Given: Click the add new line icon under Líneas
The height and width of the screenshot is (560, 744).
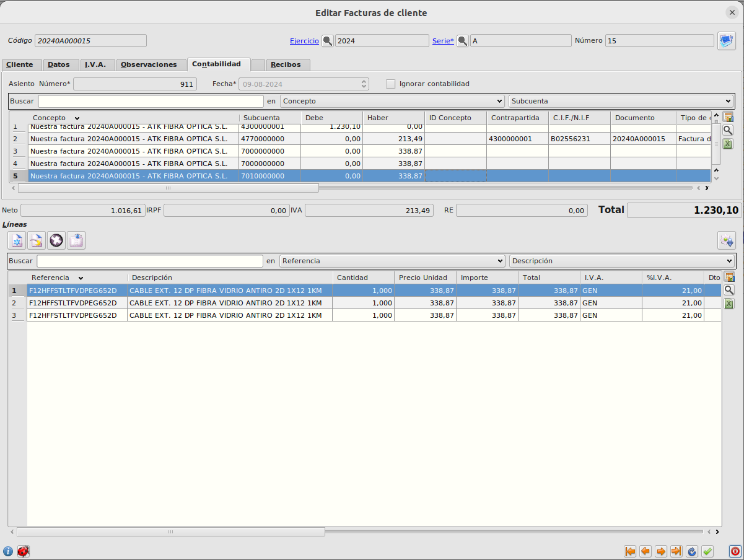Looking at the screenshot, I should (x=17, y=240).
